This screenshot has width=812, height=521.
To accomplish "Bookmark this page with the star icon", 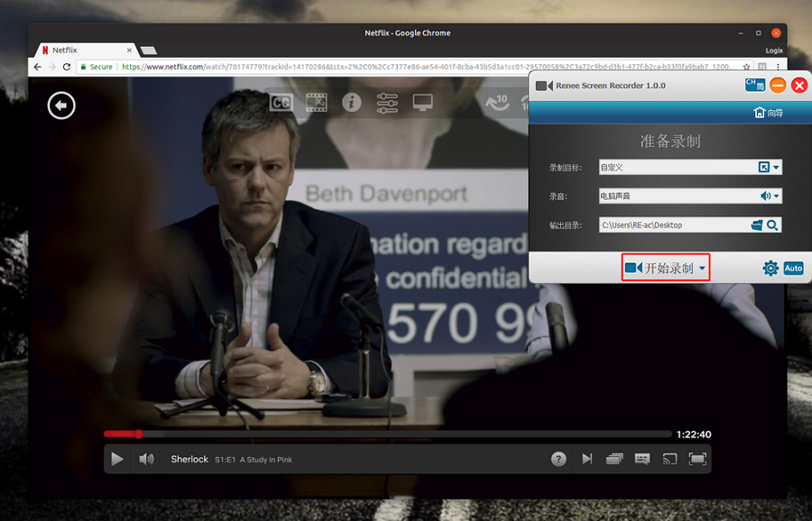I will (x=747, y=67).
